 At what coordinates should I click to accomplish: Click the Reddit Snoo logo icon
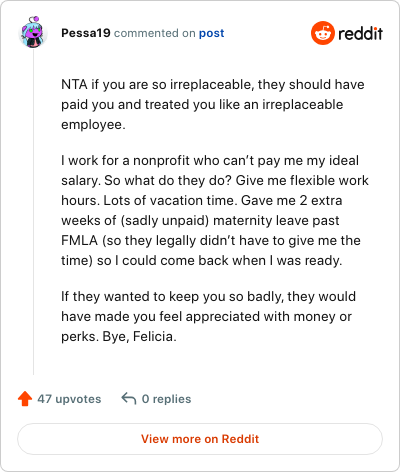[x=323, y=33]
